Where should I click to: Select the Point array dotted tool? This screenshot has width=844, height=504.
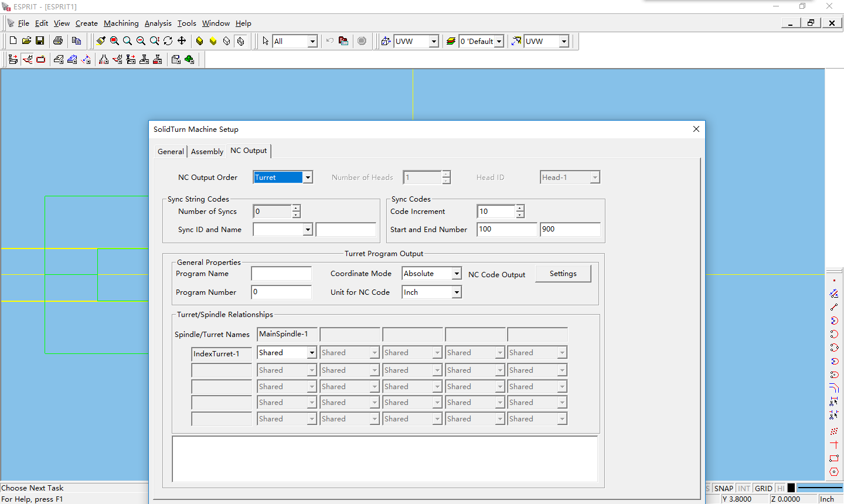pyautogui.click(x=834, y=431)
